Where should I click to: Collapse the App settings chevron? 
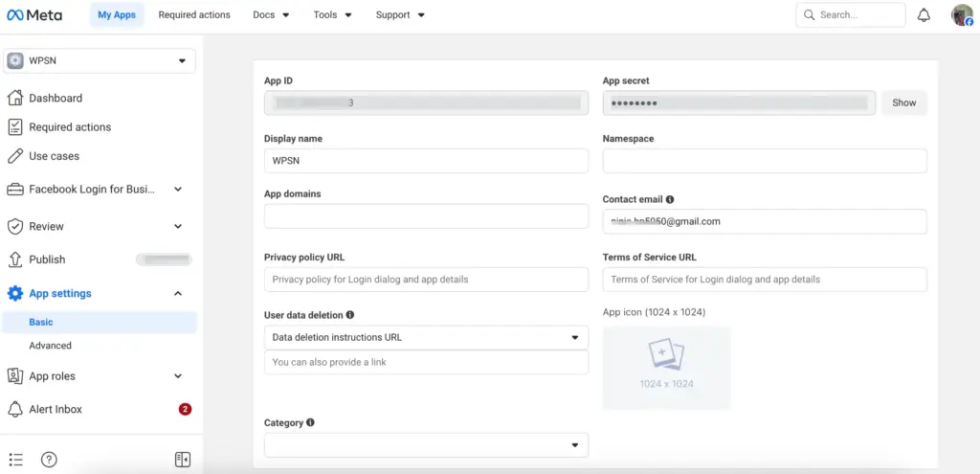(x=178, y=293)
